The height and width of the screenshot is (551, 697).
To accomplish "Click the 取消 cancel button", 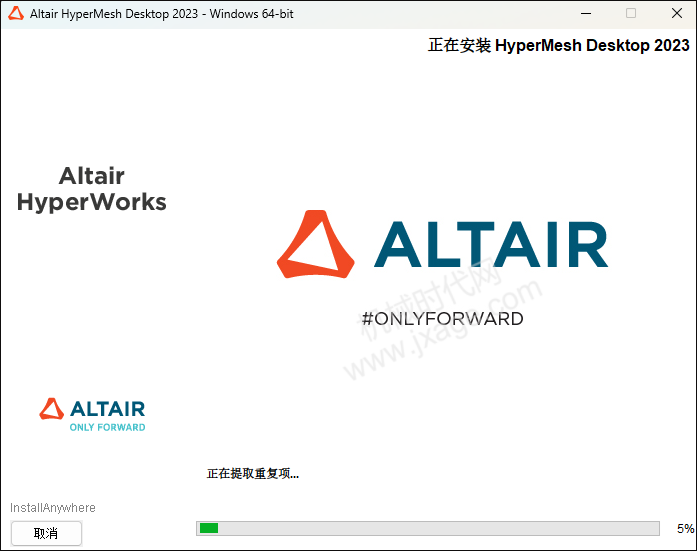I will 46,533.
